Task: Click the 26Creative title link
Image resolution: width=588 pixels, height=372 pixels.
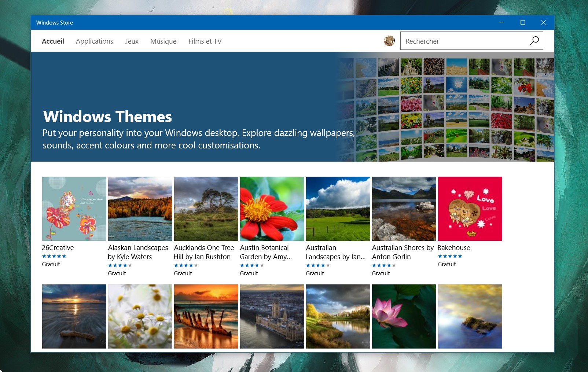Action: tap(58, 247)
